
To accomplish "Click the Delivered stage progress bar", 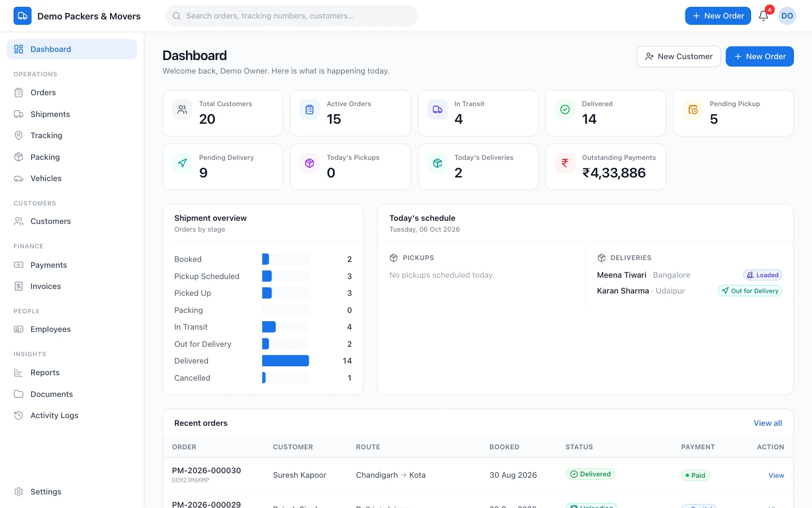I will click(x=286, y=361).
